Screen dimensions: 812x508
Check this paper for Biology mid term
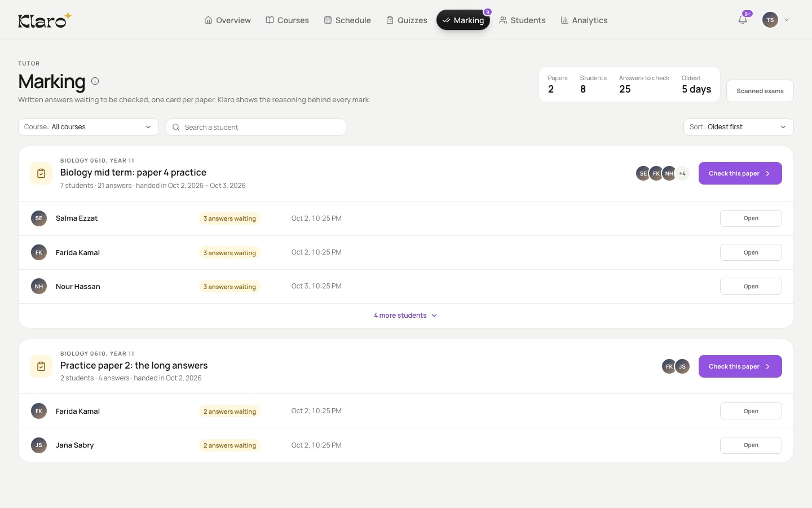(740, 173)
